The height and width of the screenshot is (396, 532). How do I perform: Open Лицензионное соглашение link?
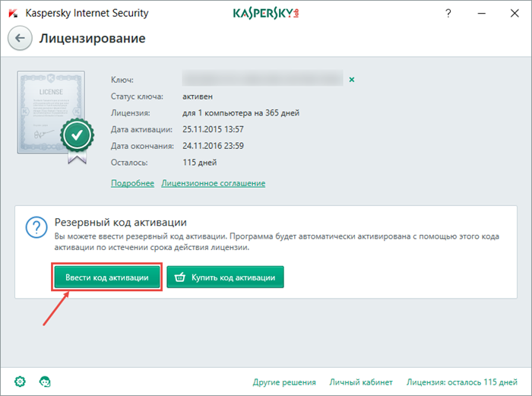[213, 183]
